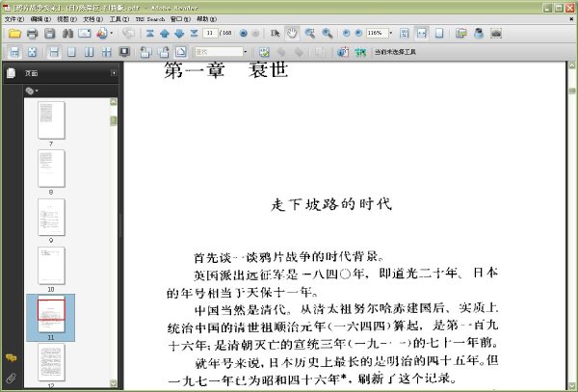Set view to Actual Size icon
This screenshot has height=392, width=578.
pos(405,34)
